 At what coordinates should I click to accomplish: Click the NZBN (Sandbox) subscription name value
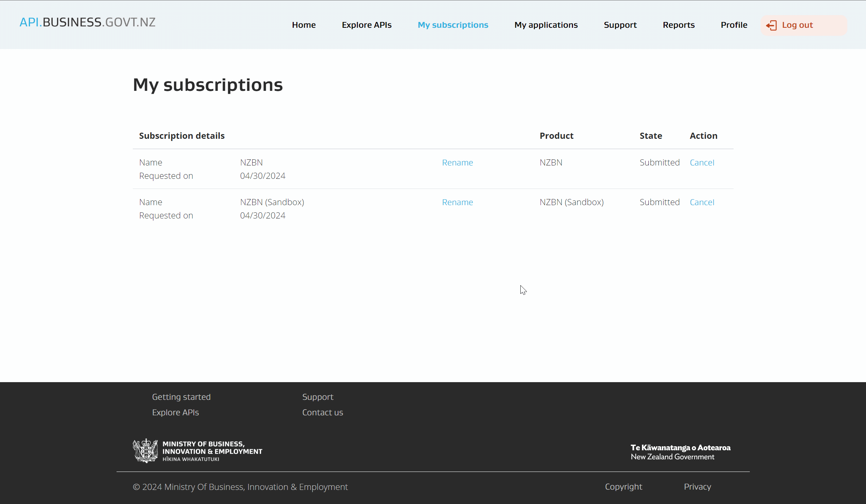coord(272,202)
